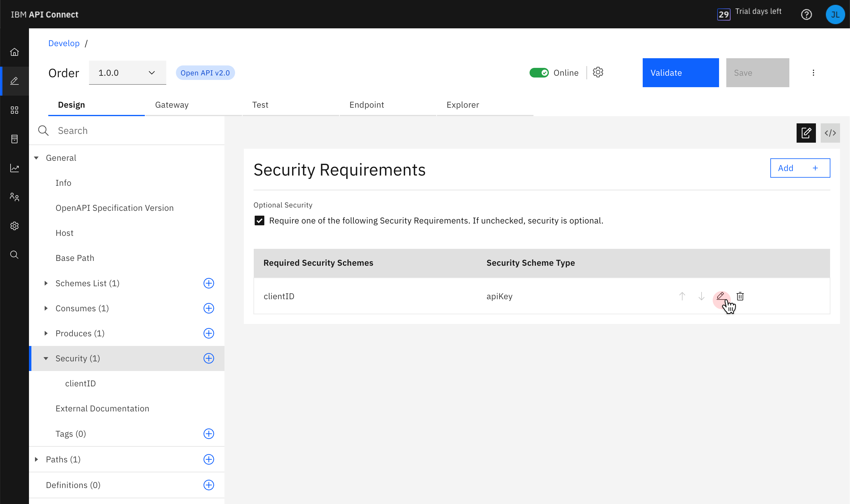Click the visual editor toggle icon
This screenshot has width=850, height=504.
click(806, 133)
